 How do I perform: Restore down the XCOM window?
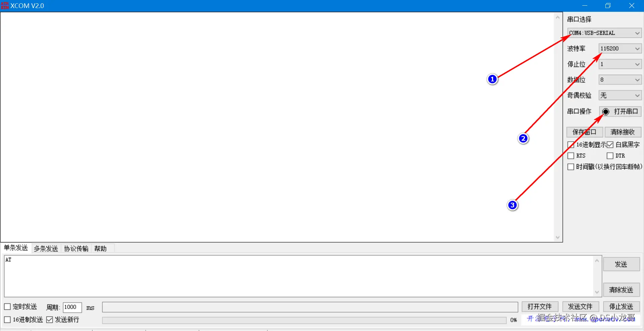click(x=608, y=6)
